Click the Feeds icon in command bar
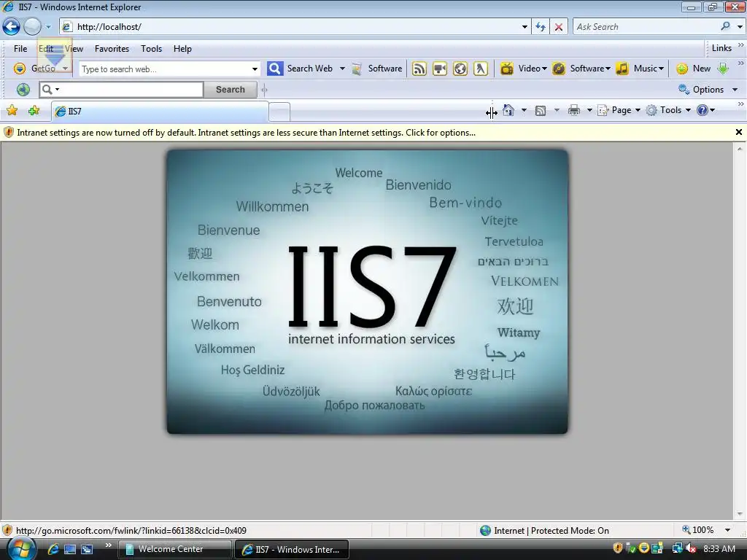 coord(541,111)
